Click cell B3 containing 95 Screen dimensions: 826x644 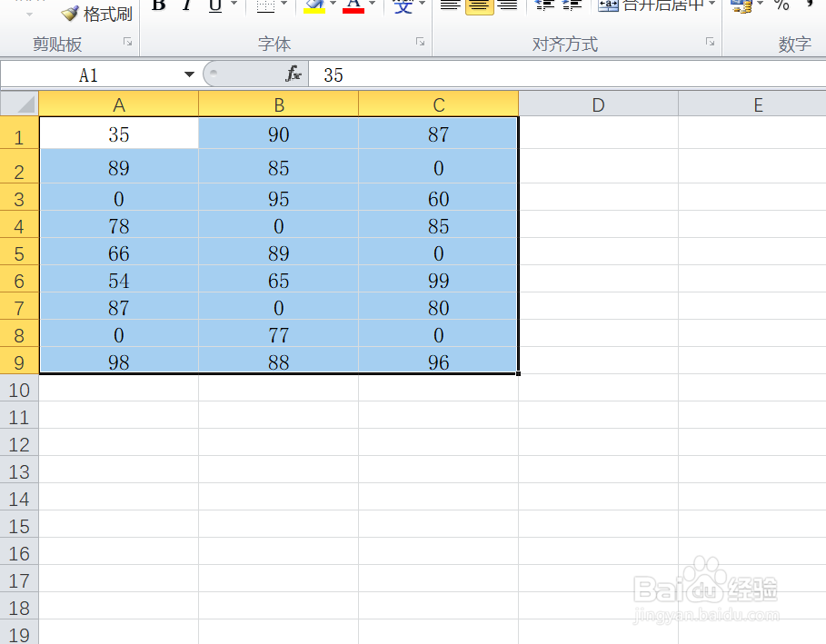(279, 197)
